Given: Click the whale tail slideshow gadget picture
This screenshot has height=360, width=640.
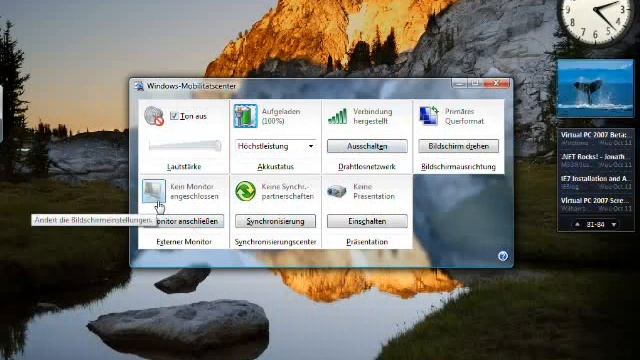Looking at the screenshot, I should coord(596,89).
